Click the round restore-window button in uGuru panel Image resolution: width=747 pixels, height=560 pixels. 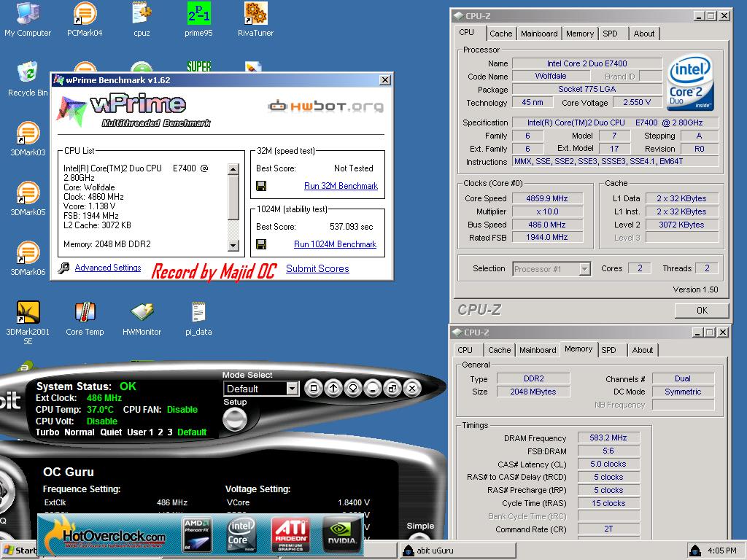pyautogui.click(x=392, y=389)
